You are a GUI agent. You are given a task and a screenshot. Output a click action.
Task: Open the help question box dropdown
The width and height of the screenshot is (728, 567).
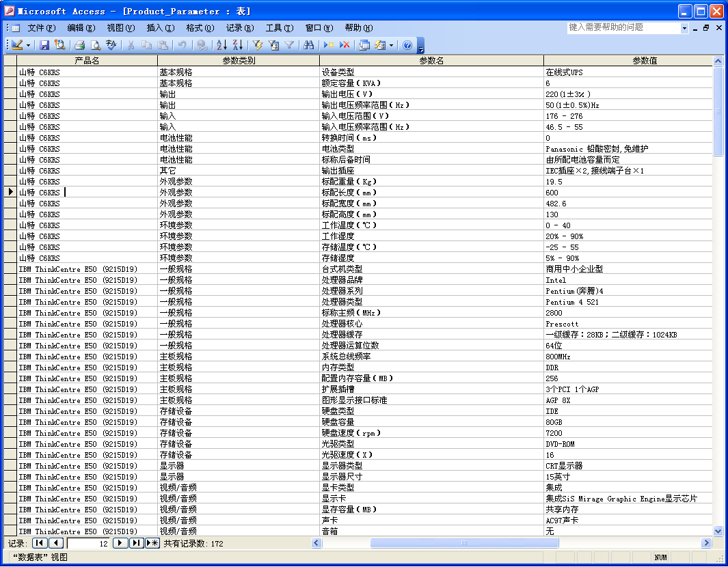[x=684, y=28]
